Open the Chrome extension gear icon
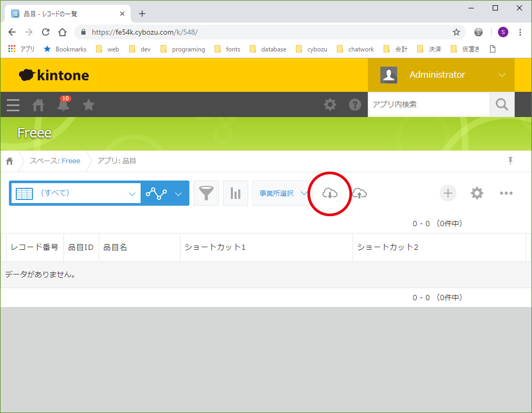The width and height of the screenshot is (532, 413). point(478,32)
